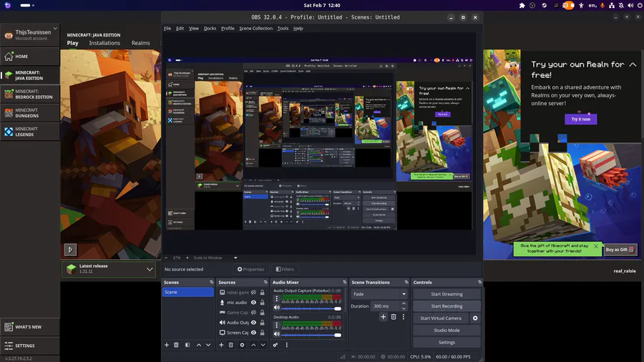Undock the Scenes panel
Image resolution: width=644 pixels, height=362 pixels.
212,283
